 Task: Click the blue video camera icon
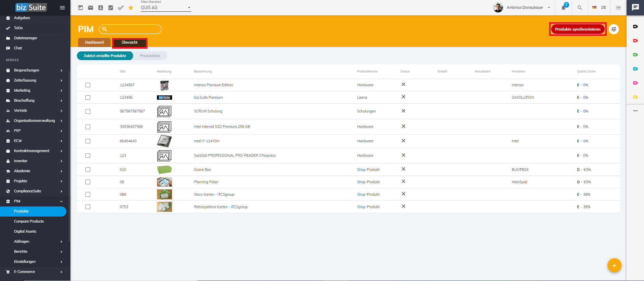(635, 69)
